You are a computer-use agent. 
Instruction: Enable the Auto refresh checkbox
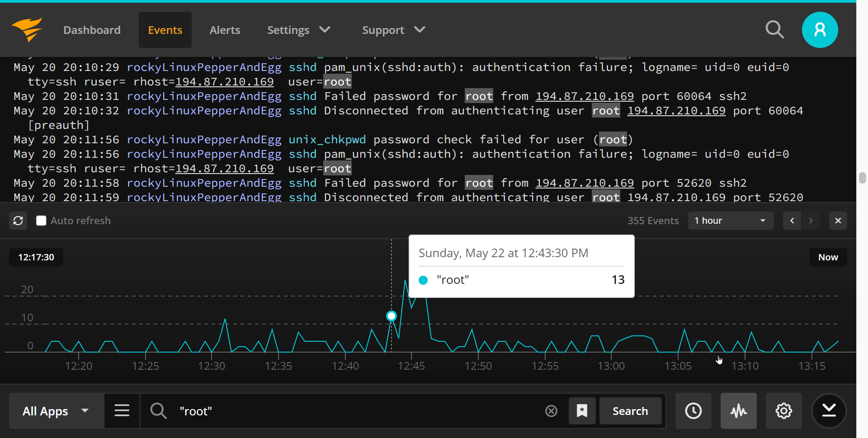[x=41, y=221]
